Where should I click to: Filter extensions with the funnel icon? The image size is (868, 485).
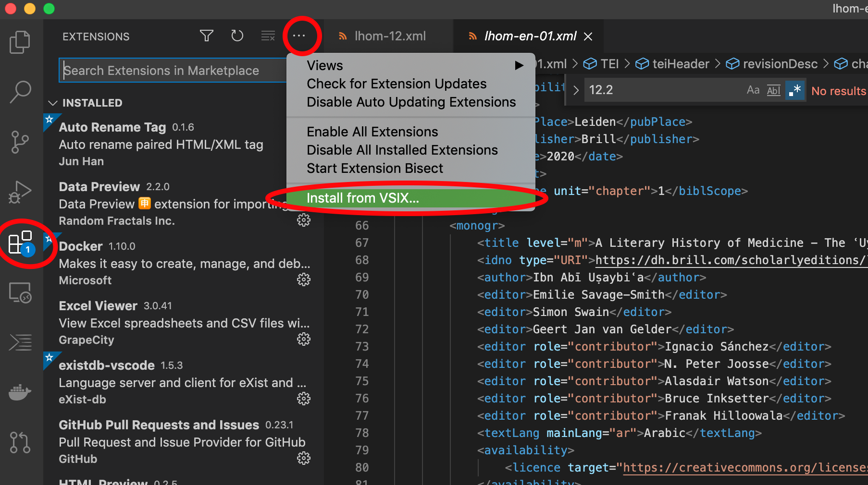207,36
